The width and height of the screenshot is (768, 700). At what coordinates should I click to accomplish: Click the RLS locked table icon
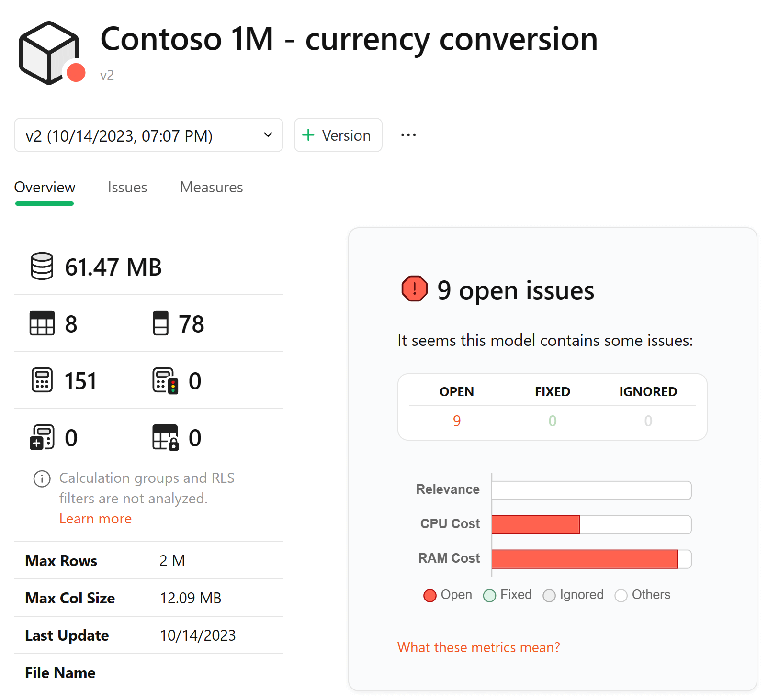165,437
